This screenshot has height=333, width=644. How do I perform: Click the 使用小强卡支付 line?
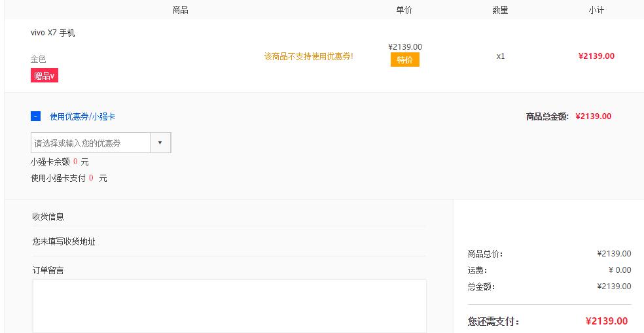(69, 178)
